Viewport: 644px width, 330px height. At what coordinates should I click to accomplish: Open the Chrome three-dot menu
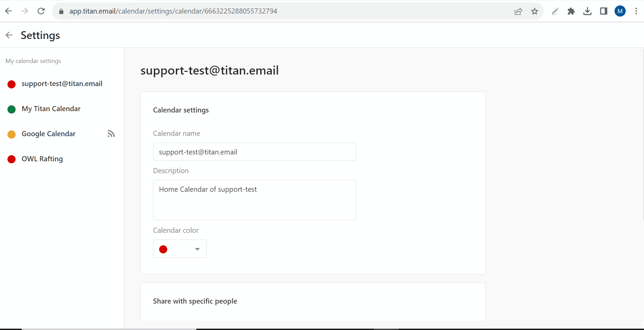(636, 11)
